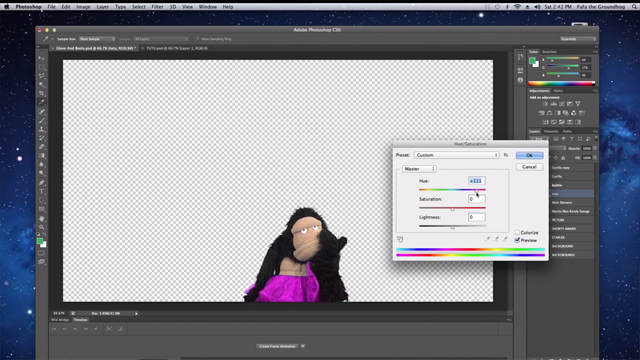This screenshot has width=640, height=360.
Task: Enable the Colorize checkbox
Action: (517, 233)
